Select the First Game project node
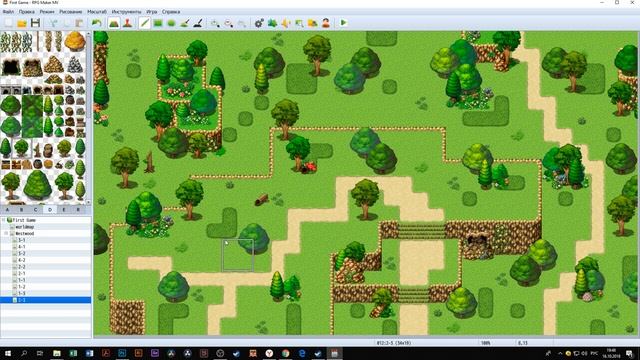The image size is (640, 360). (x=24, y=220)
